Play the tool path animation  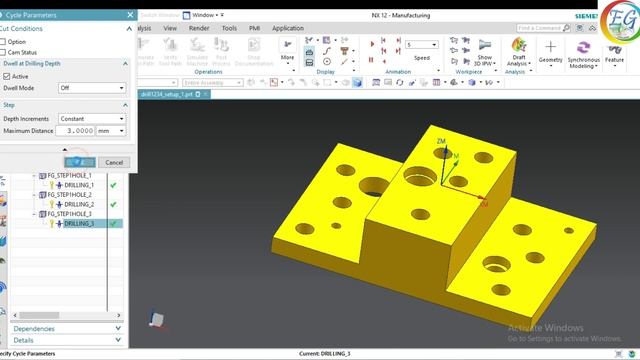coord(372,44)
